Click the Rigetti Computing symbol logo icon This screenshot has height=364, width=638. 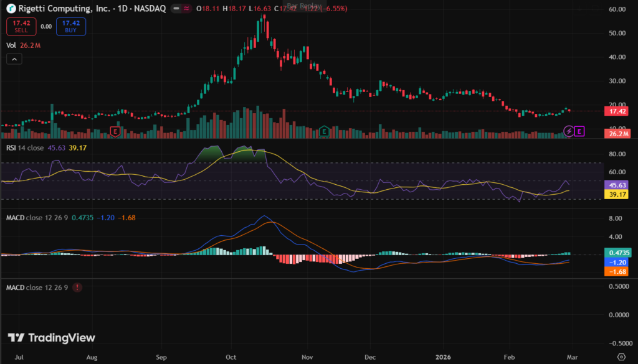click(x=11, y=9)
